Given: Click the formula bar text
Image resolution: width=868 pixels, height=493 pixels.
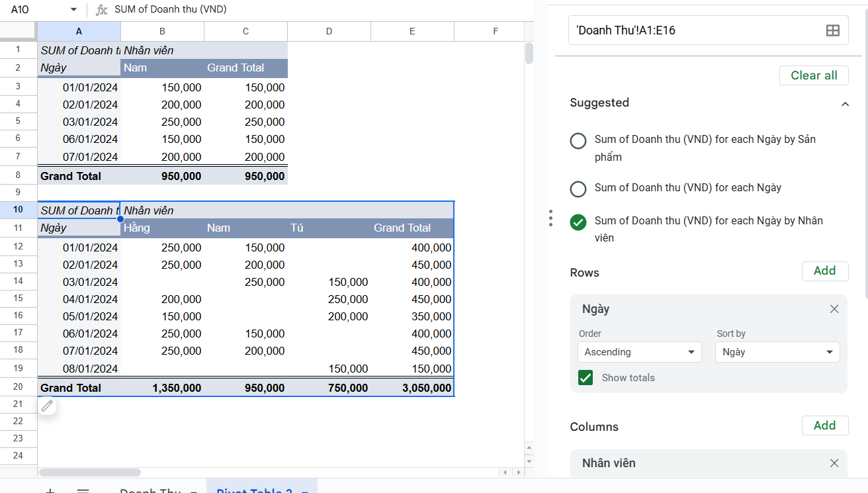Looking at the screenshot, I should [x=171, y=10].
